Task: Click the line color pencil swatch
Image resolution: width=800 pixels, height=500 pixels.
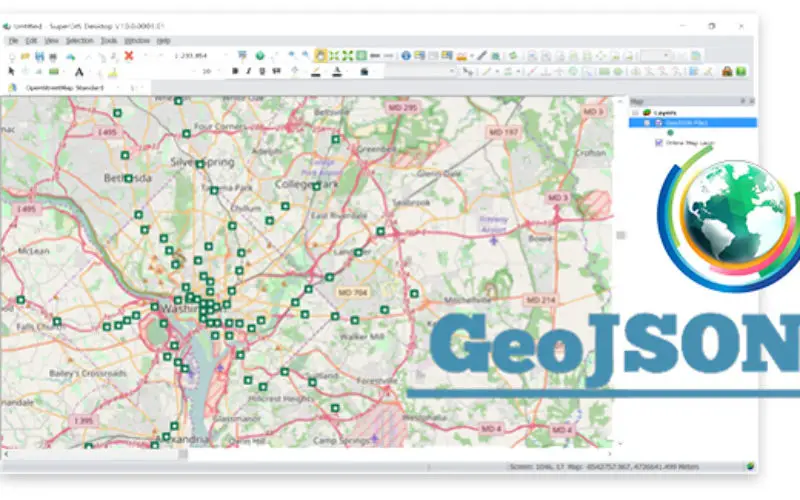Action: 316,72
